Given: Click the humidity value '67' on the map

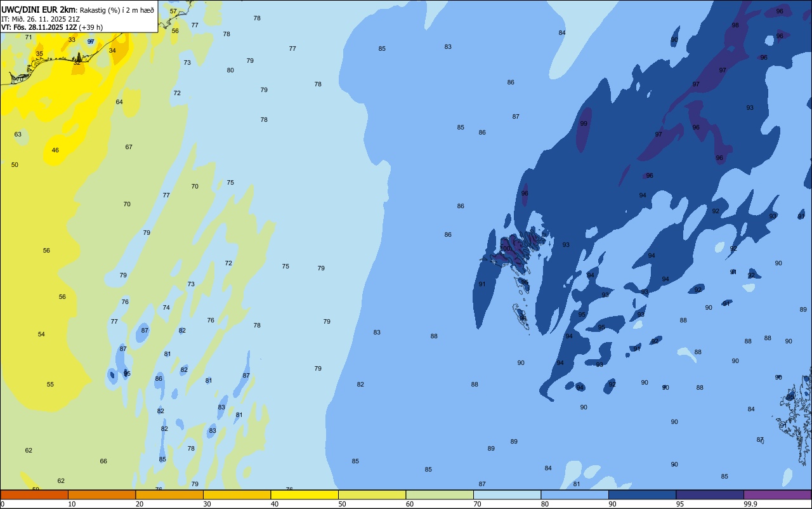Looking at the screenshot, I should coord(129,147).
